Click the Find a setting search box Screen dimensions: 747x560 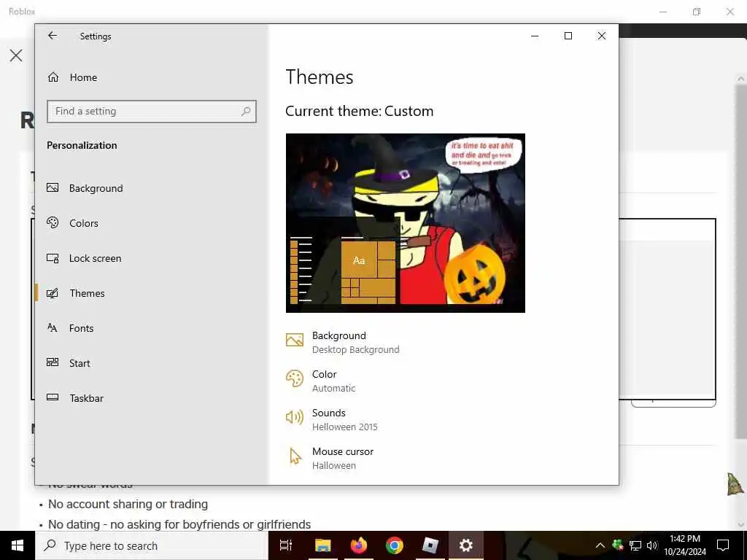[152, 112]
